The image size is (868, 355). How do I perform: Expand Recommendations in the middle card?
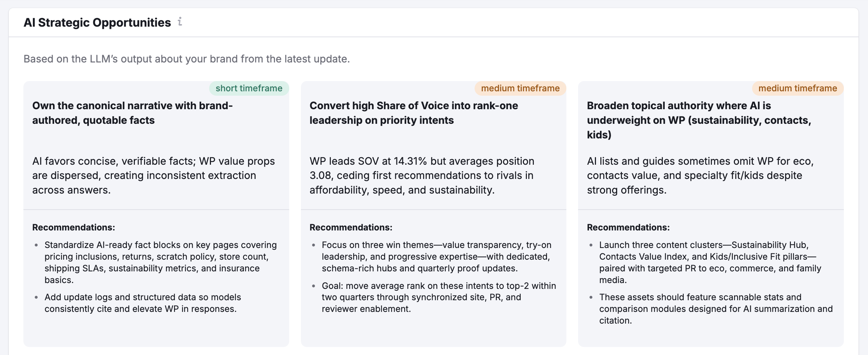click(351, 227)
